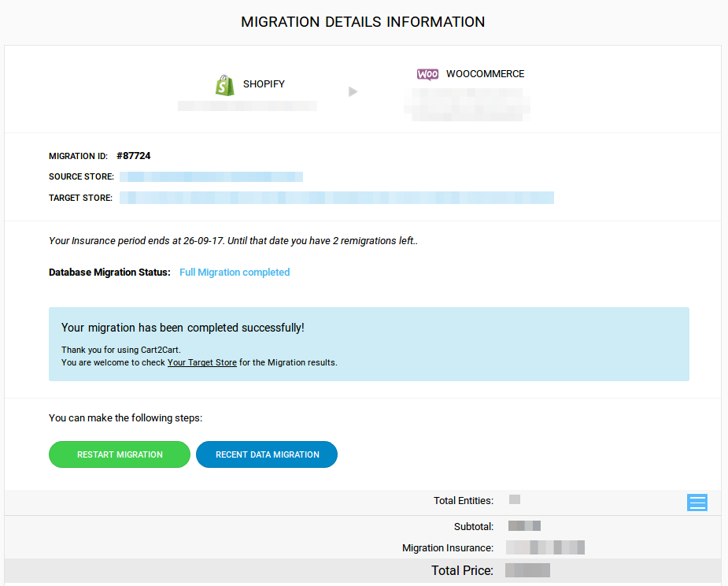
Task: Click the Restart Migration button
Action: pos(120,454)
